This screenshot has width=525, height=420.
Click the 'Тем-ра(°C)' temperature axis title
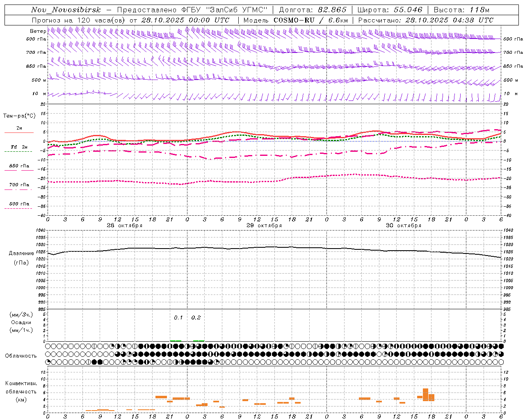coord(19,116)
